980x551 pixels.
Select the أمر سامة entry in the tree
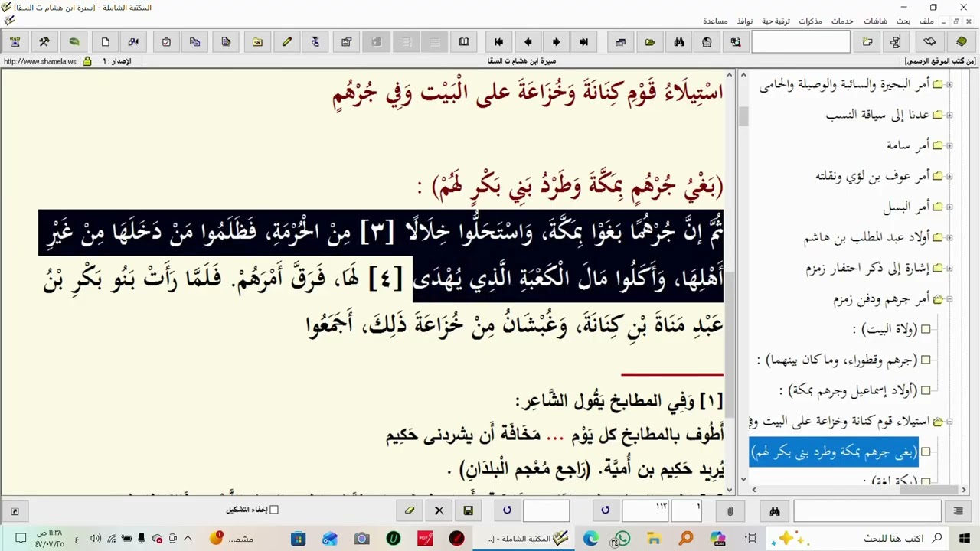coord(908,146)
